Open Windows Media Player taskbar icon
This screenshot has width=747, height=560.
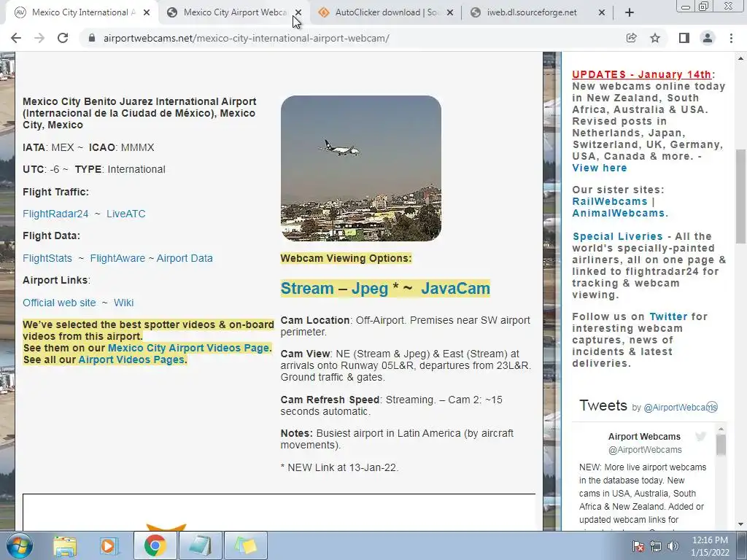[109, 546]
